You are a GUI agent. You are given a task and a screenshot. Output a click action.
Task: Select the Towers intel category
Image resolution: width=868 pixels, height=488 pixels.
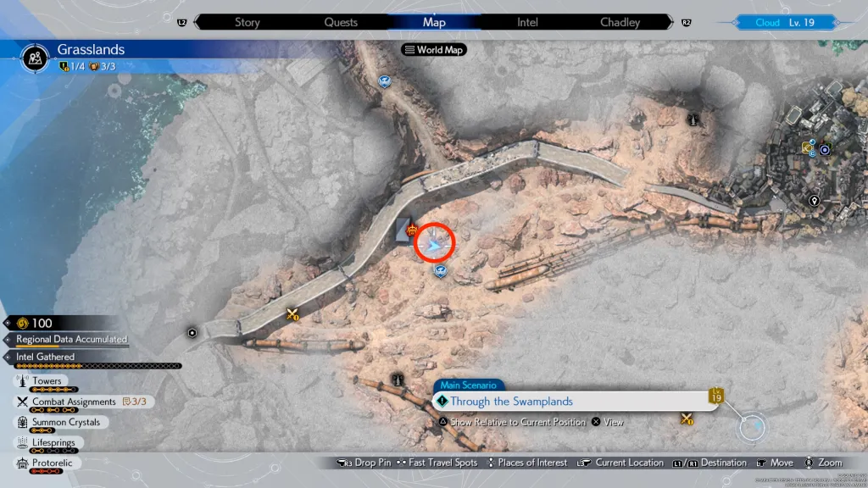click(x=47, y=381)
